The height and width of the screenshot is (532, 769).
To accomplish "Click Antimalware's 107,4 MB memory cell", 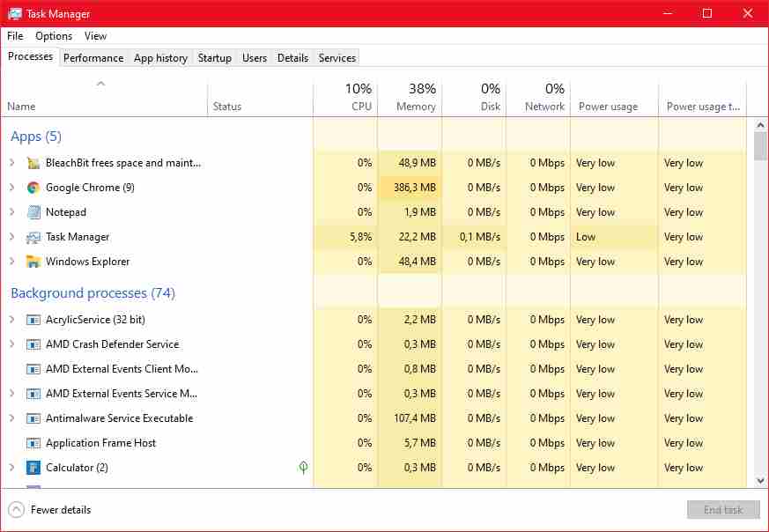I will [x=410, y=418].
